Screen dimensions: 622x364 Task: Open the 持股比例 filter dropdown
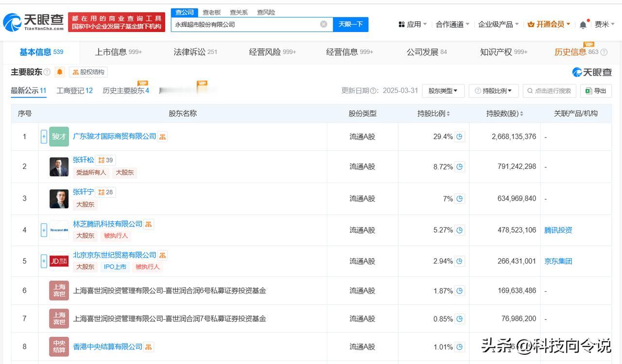coord(494,91)
